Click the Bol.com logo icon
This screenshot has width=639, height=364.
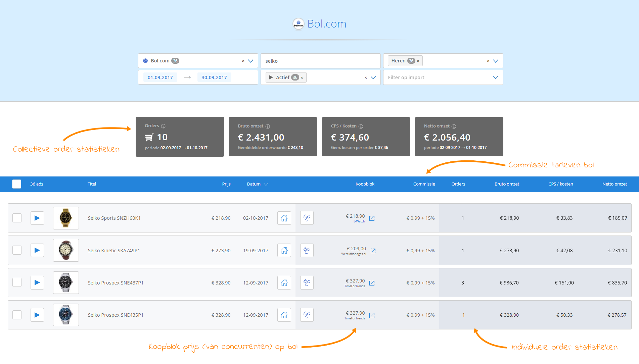click(298, 24)
